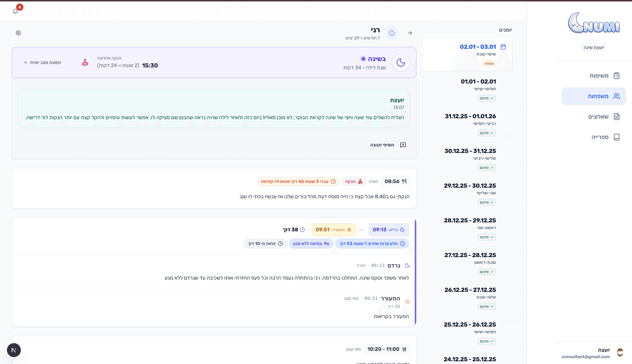Screen dimensions: 632x364
Task: Click the baby avatar icon next to רני
Action: pyautogui.click(x=392, y=33)
